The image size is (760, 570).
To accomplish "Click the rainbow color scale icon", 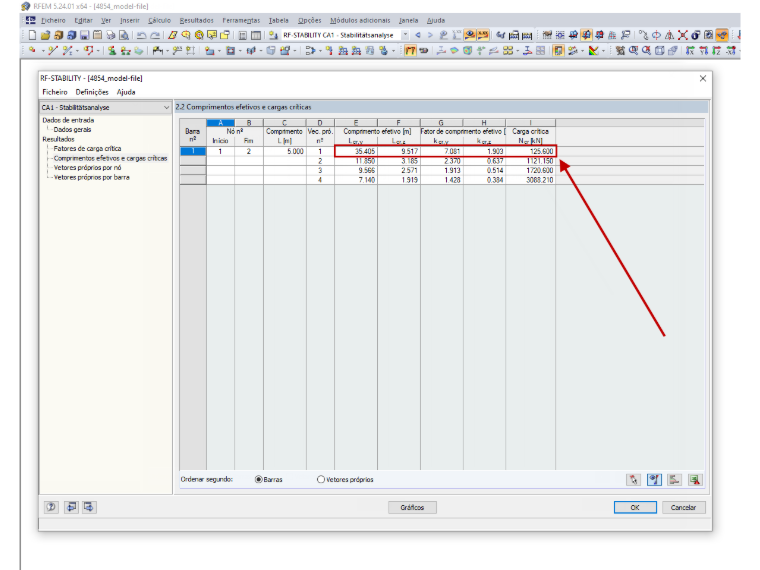I will 593,50.
